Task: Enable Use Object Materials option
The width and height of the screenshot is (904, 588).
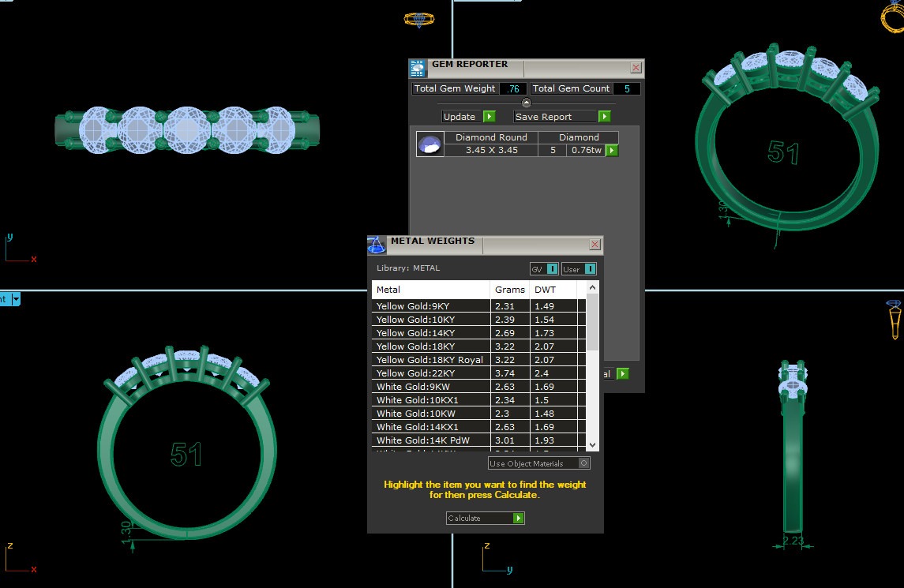Action: [583, 463]
